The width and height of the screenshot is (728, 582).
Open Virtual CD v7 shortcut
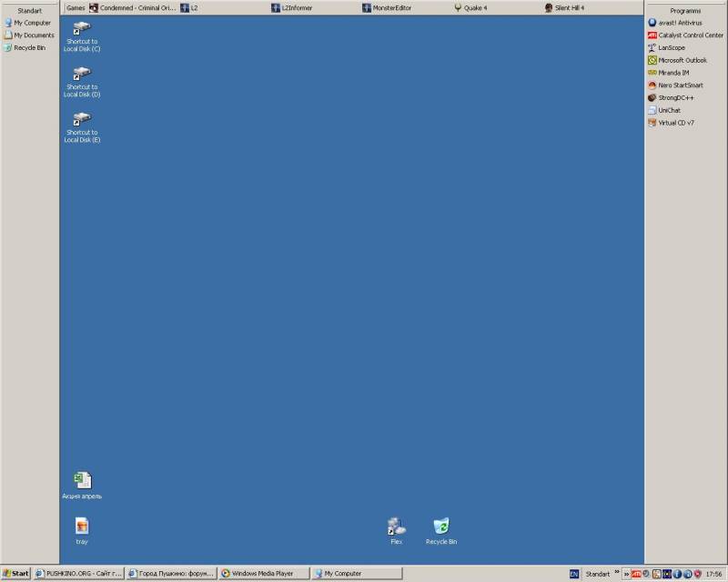pyautogui.click(x=675, y=123)
